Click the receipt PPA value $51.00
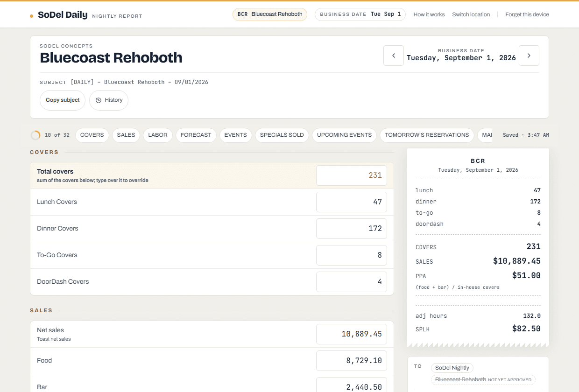 coord(526,275)
